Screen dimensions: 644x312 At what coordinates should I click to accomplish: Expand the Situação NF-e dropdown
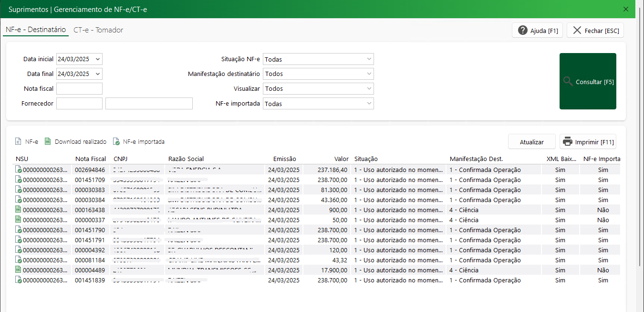pos(369,59)
